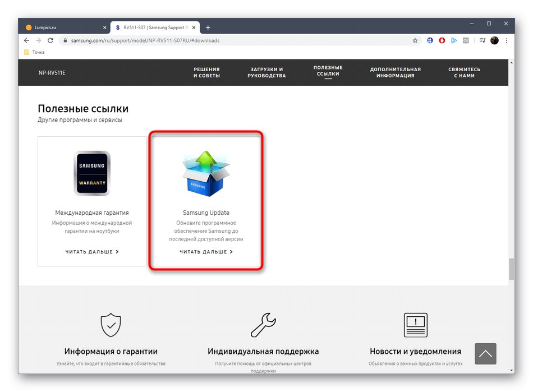Open the reading list icon near the avatar
The width and height of the screenshot is (533, 392).
point(482,40)
